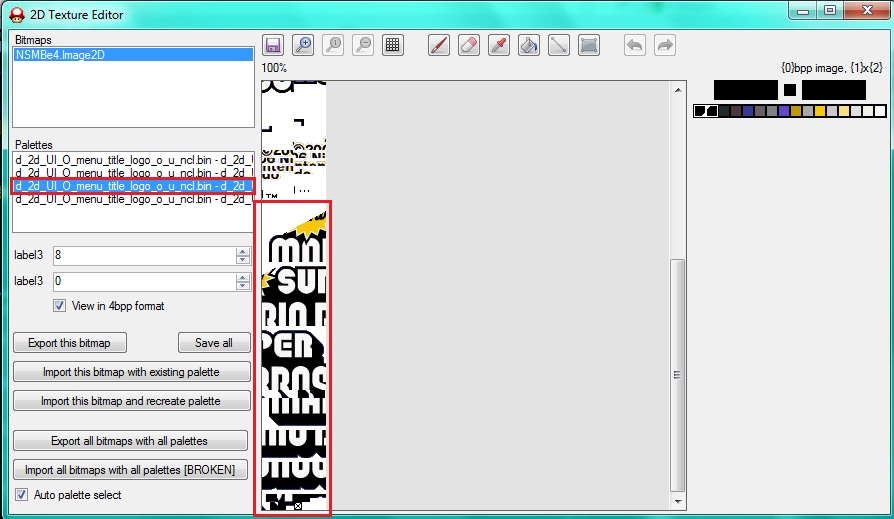Pick the purple palette swatch
Image resolution: width=894 pixels, height=519 pixels.
pyautogui.click(x=784, y=111)
